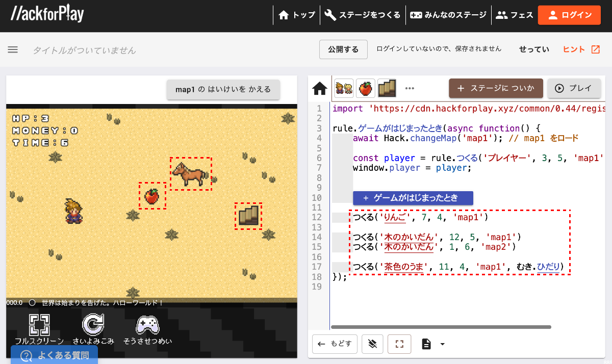612x364 pixels.
Task: Toggle the layers-off icon in the editor toolbar
Action: pos(372,344)
